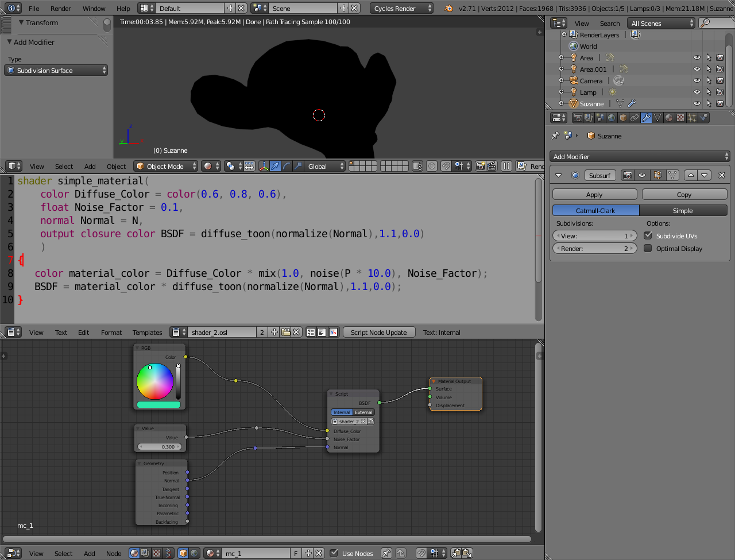Enable Optimal Display checkbox
Screen dimensions: 735x560
click(x=648, y=248)
